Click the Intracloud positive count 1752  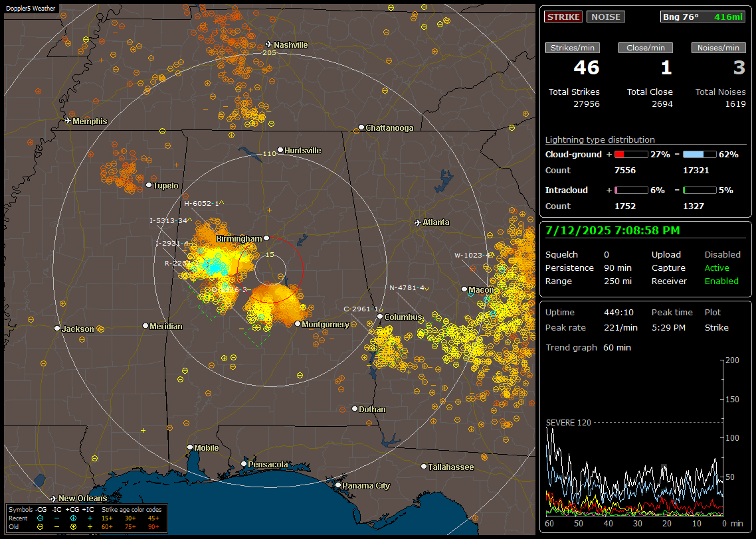tap(625, 206)
